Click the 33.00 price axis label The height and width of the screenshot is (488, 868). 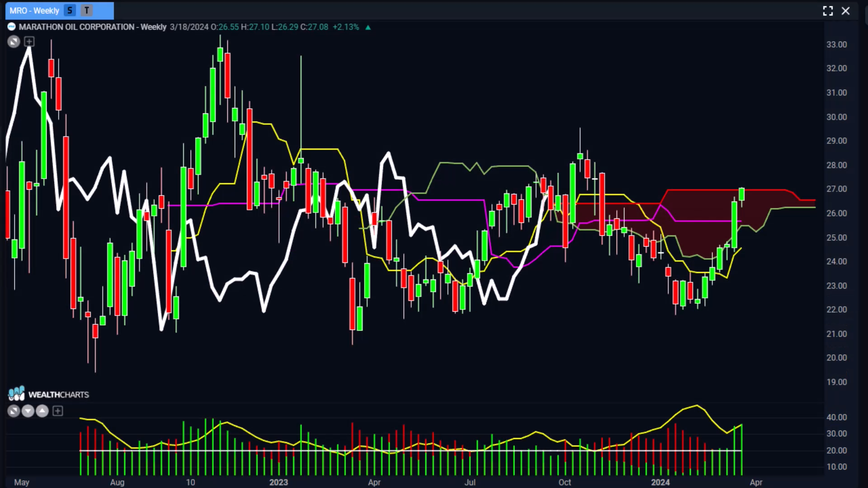(836, 44)
